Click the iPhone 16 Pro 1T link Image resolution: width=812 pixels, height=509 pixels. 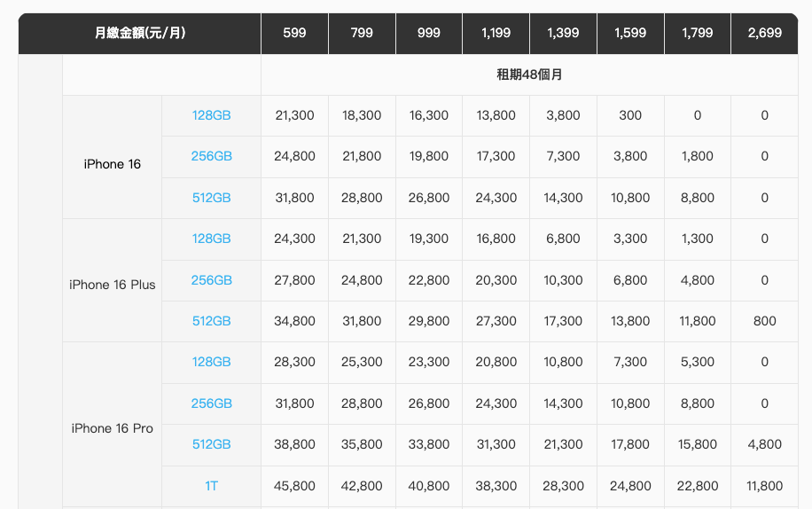[x=211, y=486]
